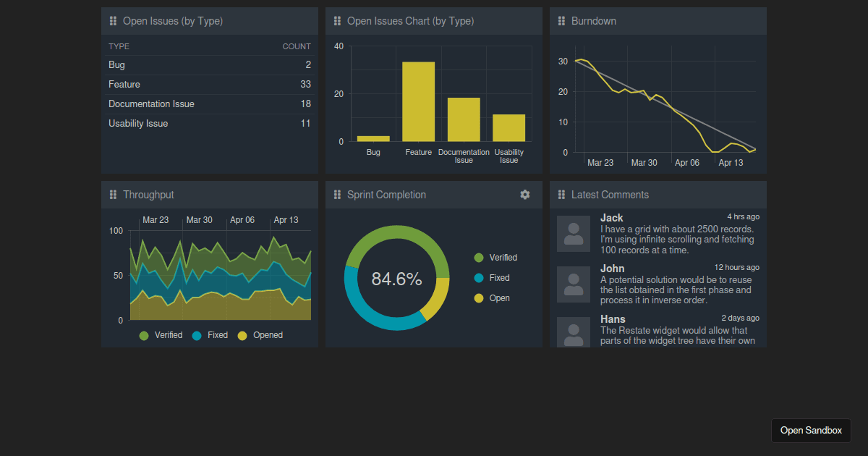The height and width of the screenshot is (456, 868).
Task: Click Jack's avatar in Latest Comments
Action: 573,233
